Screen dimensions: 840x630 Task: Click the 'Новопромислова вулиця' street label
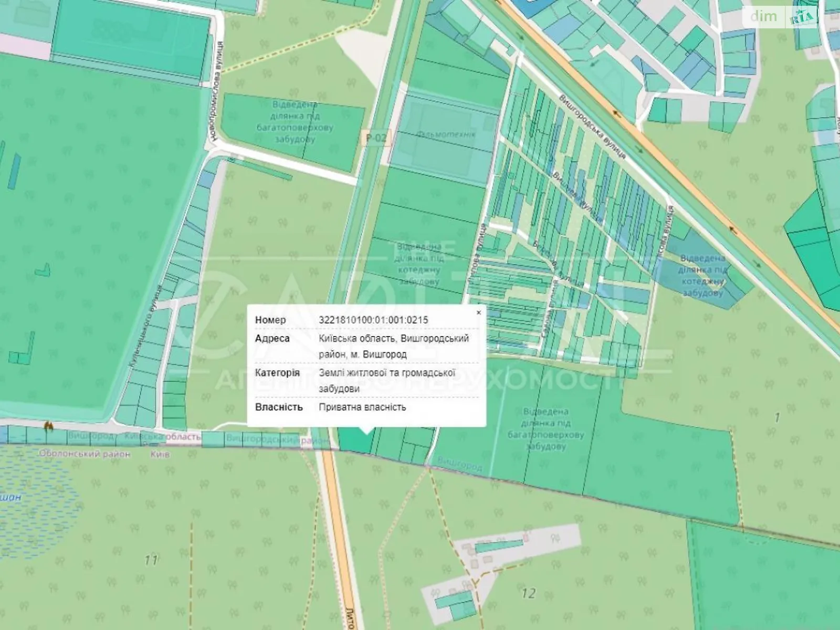(216, 92)
